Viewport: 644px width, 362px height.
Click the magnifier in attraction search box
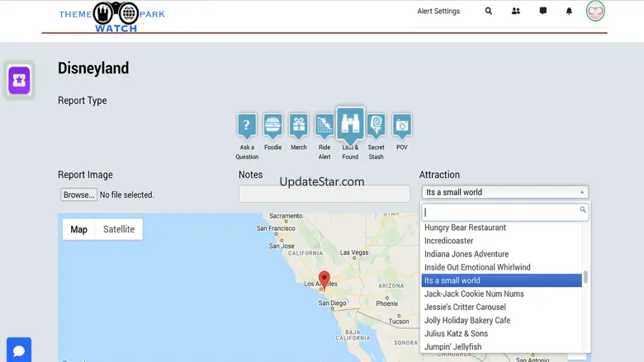click(x=582, y=209)
